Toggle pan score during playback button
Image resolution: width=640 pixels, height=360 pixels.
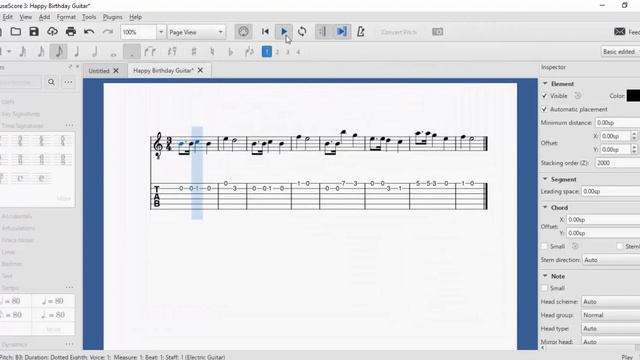(342, 31)
